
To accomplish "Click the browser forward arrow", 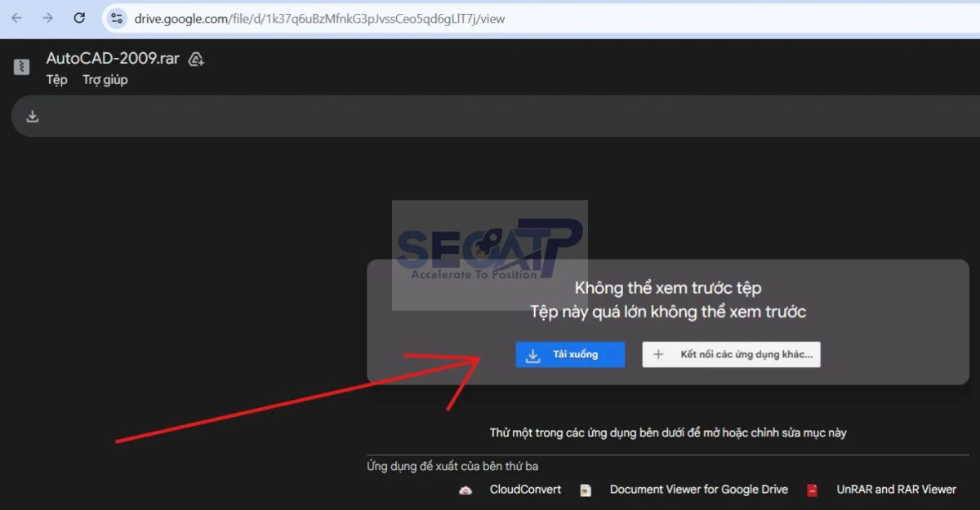I will coord(47,18).
